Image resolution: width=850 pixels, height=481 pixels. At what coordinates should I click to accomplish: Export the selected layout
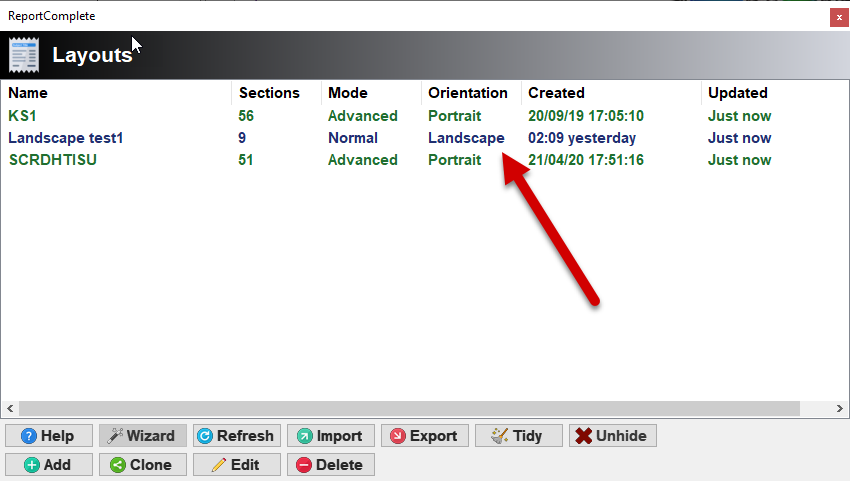(425, 435)
